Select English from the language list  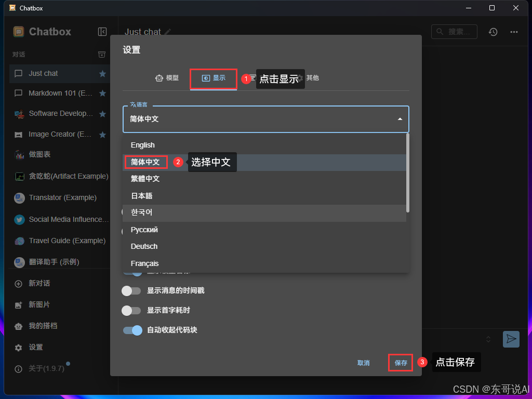tap(264, 145)
